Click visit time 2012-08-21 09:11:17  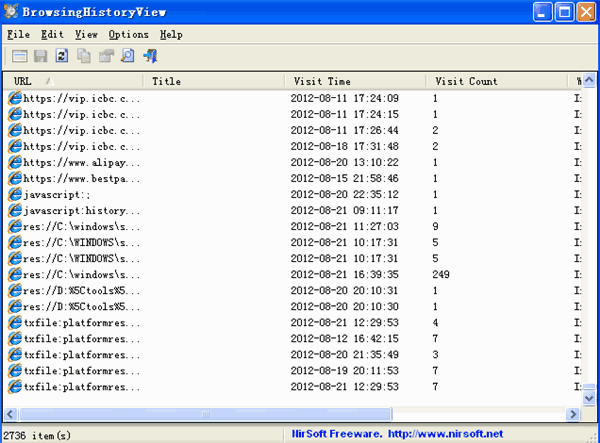(x=344, y=210)
